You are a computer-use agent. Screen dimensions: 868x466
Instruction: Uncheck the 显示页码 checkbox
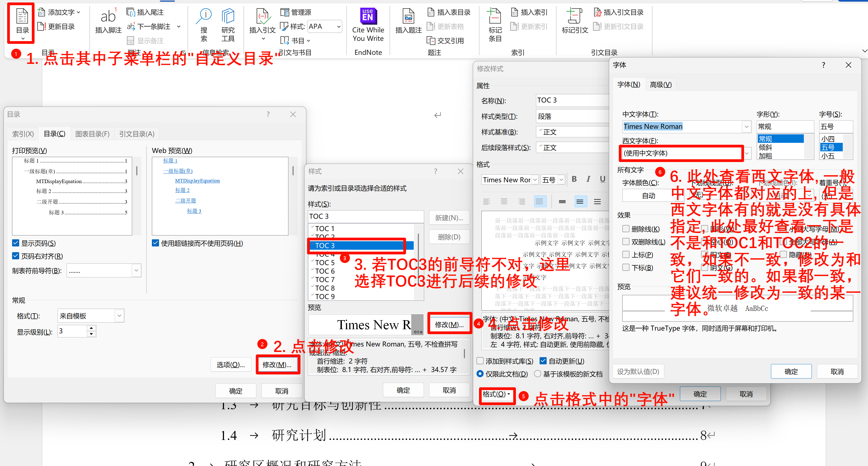click(16, 243)
